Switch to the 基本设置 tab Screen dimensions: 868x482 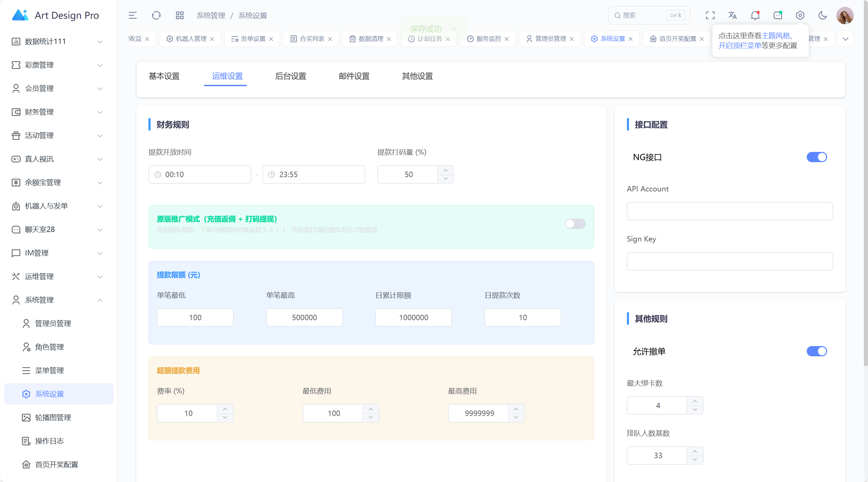[x=164, y=76]
